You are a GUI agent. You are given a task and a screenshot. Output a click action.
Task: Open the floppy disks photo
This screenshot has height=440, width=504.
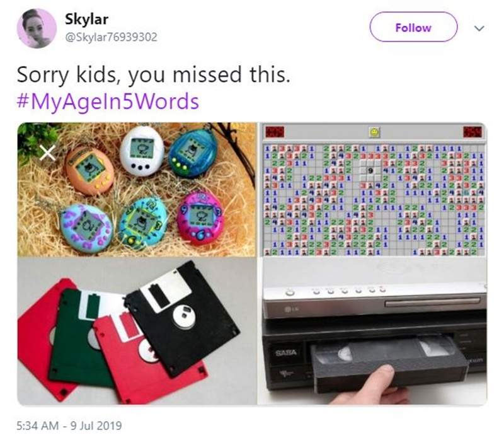[137, 332]
